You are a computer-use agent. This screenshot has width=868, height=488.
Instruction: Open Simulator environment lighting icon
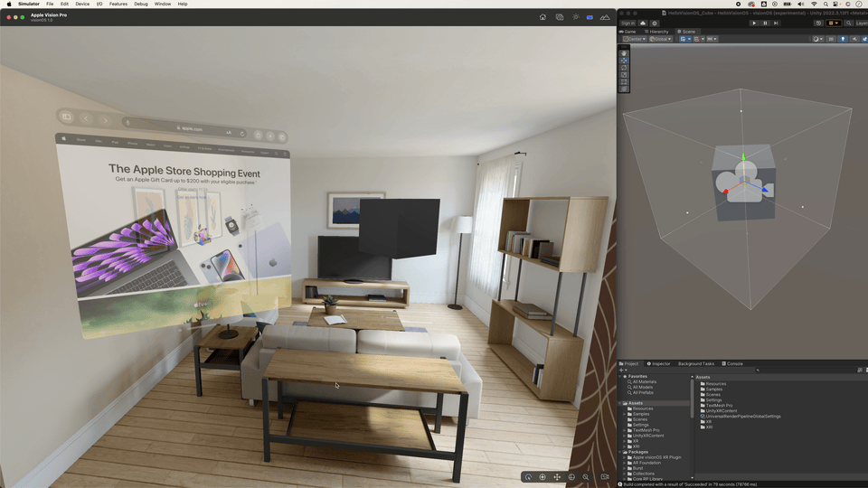click(576, 17)
